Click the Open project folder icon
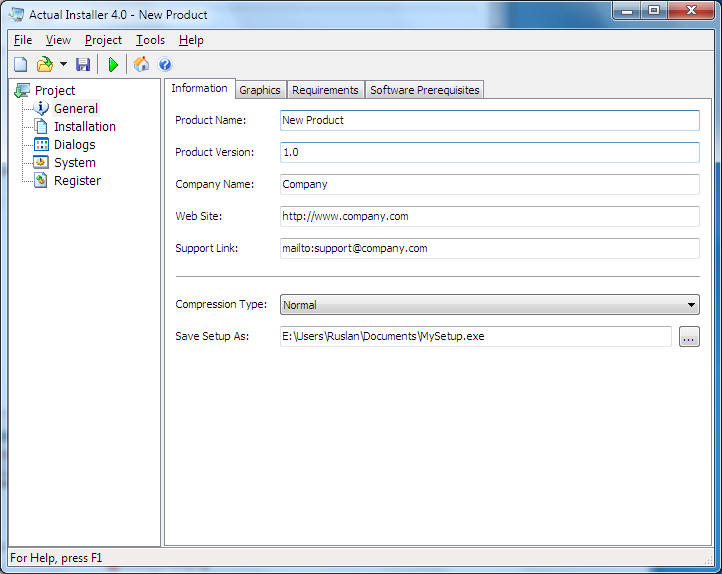Viewport: 722px width, 574px height. pyautogui.click(x=45, y=64)
